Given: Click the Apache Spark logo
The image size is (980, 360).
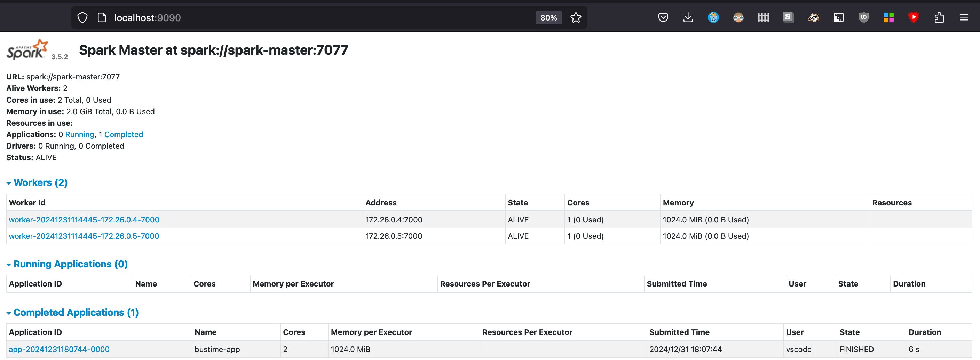Looking at the screenshot, I should [x=27, y=49].
